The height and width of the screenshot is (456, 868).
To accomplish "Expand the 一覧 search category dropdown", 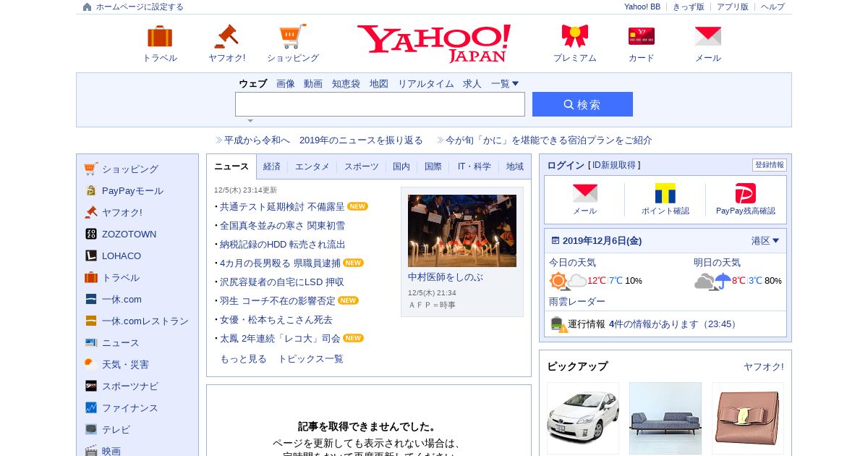I will coord(505,83).
